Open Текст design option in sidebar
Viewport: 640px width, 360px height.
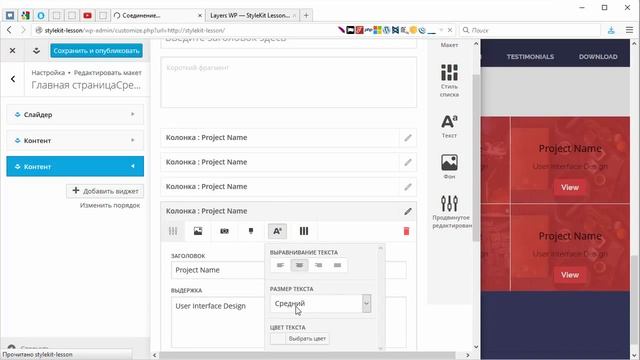[449, 126]
